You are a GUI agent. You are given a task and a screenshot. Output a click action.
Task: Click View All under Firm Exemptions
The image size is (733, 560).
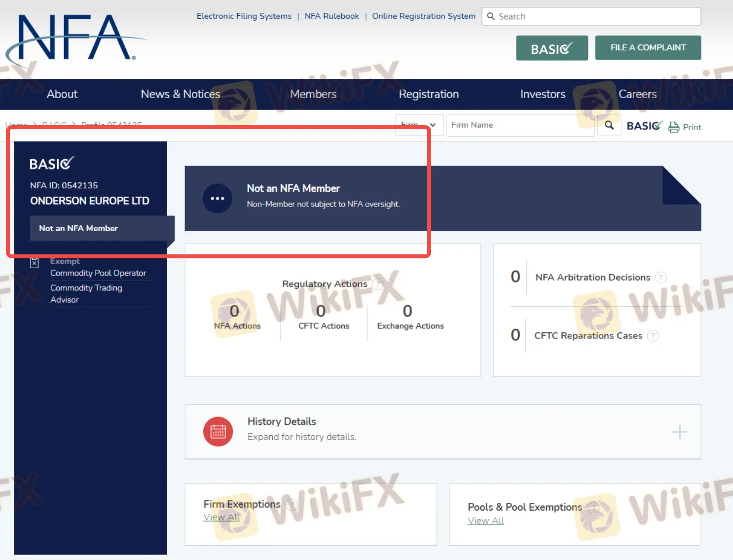(x=221, y=517)
